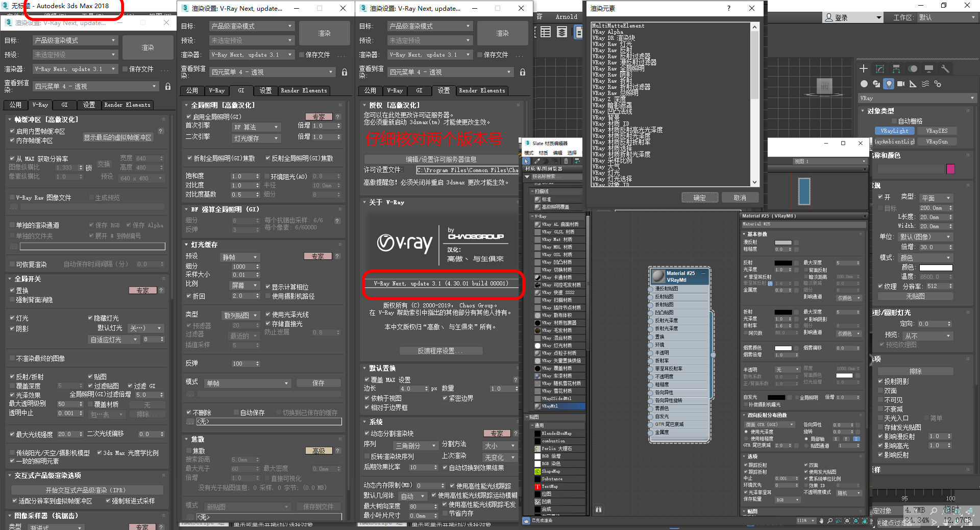Select the Systems gears category icon
Viewport: 980px width, 530px height.
938,84
